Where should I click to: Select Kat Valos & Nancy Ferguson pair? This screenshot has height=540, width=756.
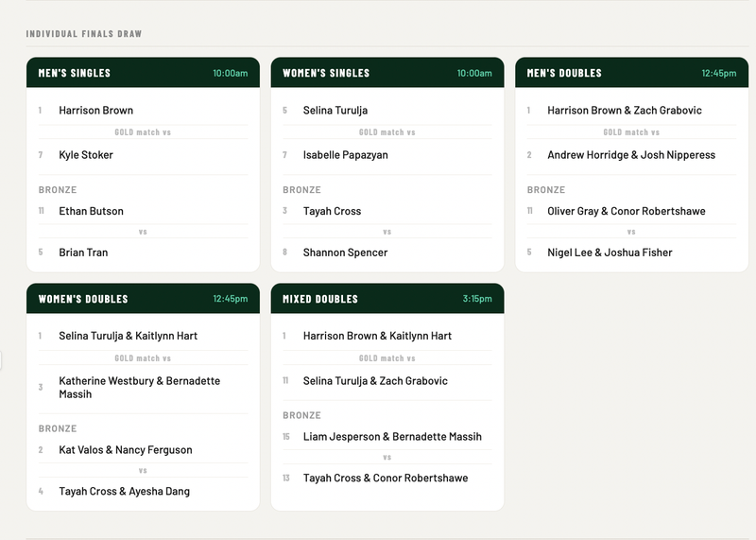(126, 450)
